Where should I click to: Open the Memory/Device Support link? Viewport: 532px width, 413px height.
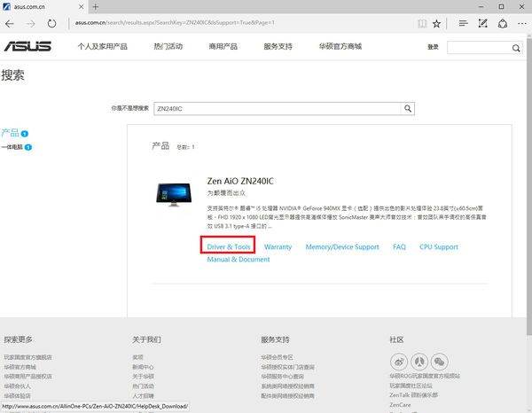click(x=342, y=247)
